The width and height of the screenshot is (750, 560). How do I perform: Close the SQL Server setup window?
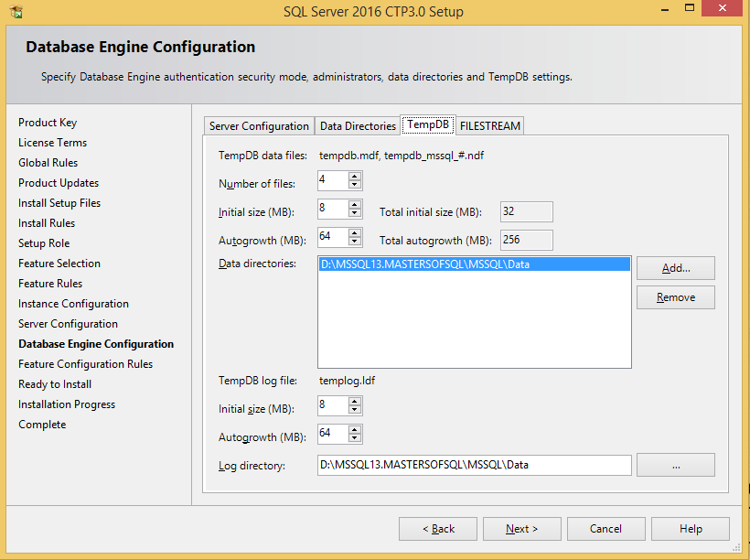pos(723,8)
